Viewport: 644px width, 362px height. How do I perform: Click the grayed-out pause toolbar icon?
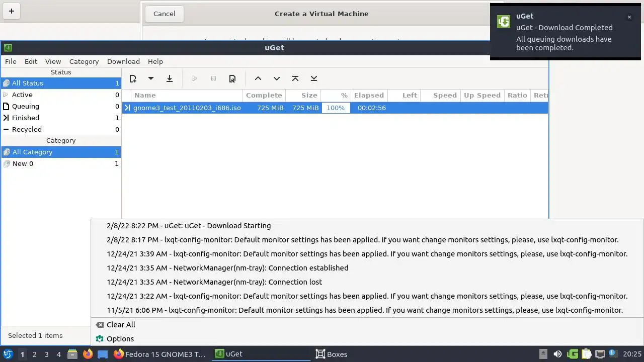coord(213,78)
